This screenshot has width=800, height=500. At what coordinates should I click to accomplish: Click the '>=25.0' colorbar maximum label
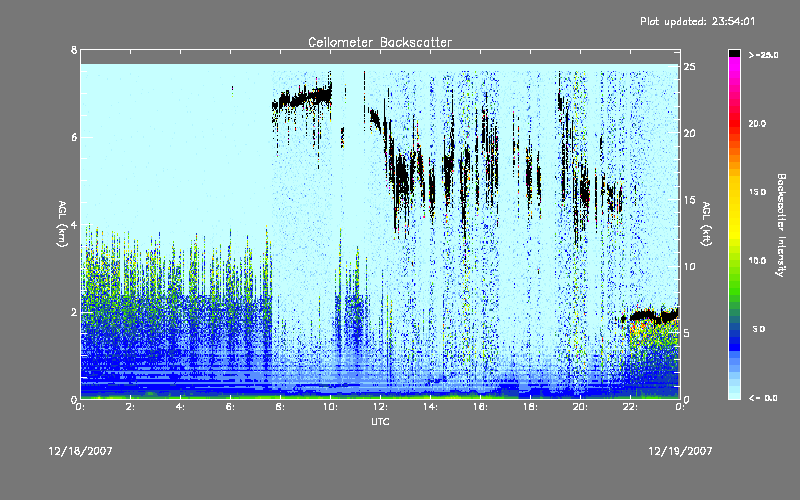[764, 55]
